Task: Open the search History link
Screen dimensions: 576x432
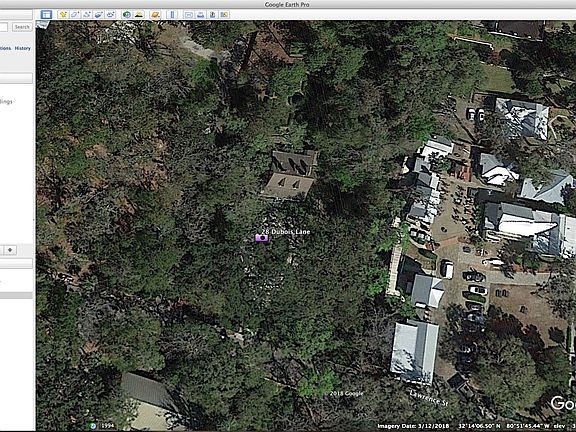Action: point(22,48)
